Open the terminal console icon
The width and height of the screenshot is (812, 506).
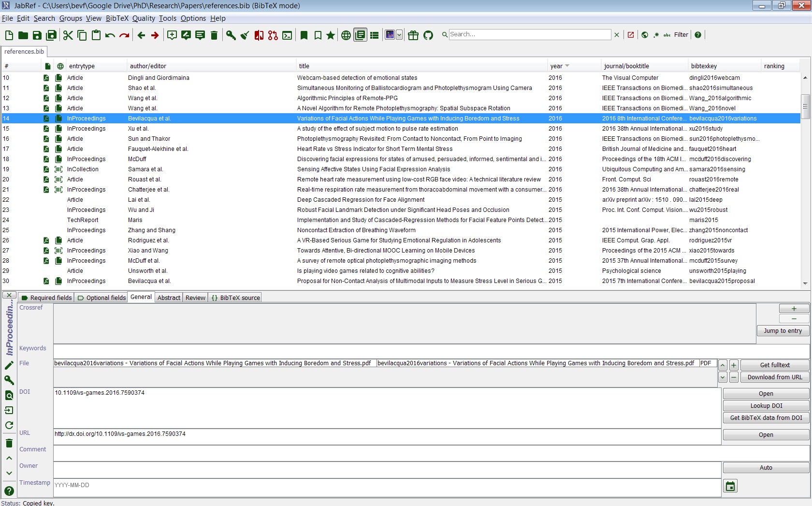click(x=287, y=35)
